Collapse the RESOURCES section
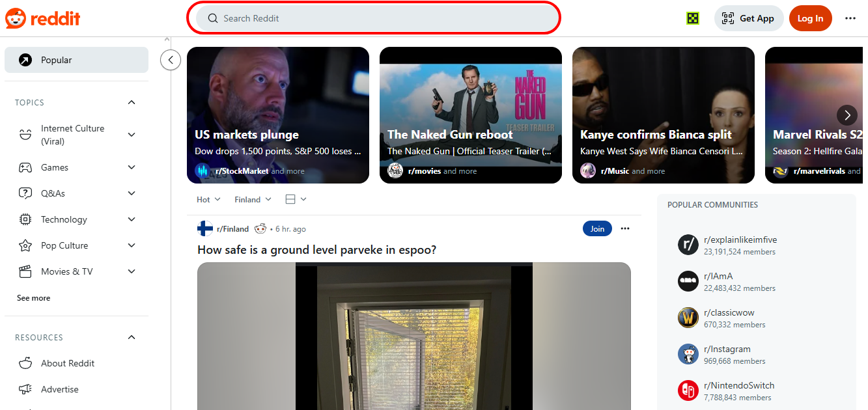Image resolution: width=868 pixels, height=410 pixels. tap(132, 337)
